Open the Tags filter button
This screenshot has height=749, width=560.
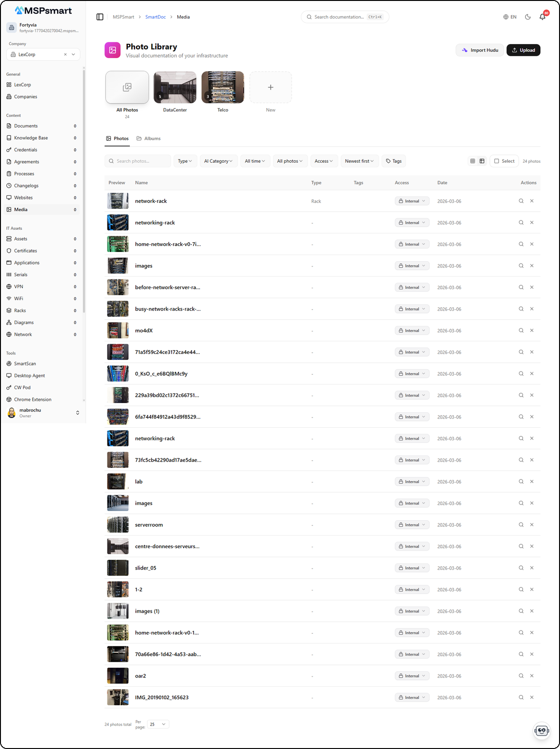click(393, 161)
